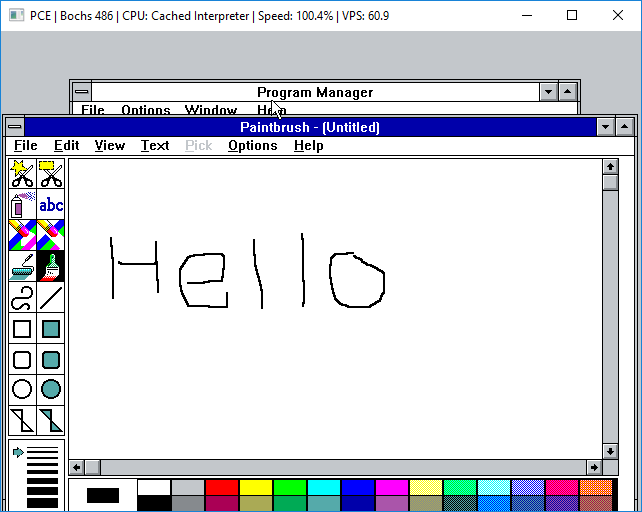Select the empty Rounded Box tool
Viewport: 642px width, 512px height.
pos(23,360)
